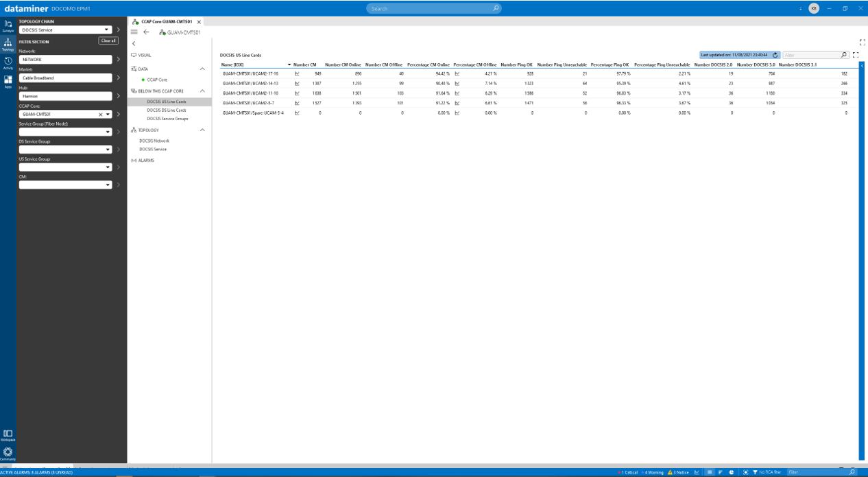
Task: Open the Surveyor module in sidebar
Action: click(x=8, y=25)
